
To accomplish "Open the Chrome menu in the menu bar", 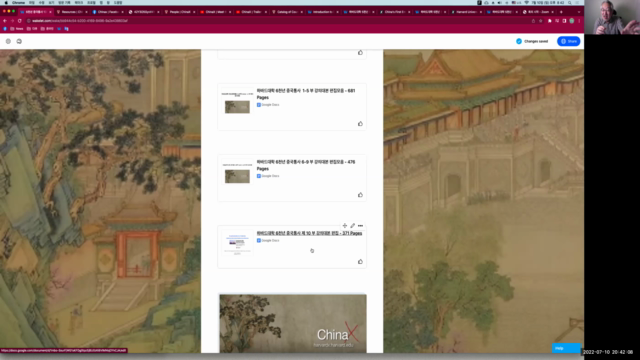I will click(18, 2).
